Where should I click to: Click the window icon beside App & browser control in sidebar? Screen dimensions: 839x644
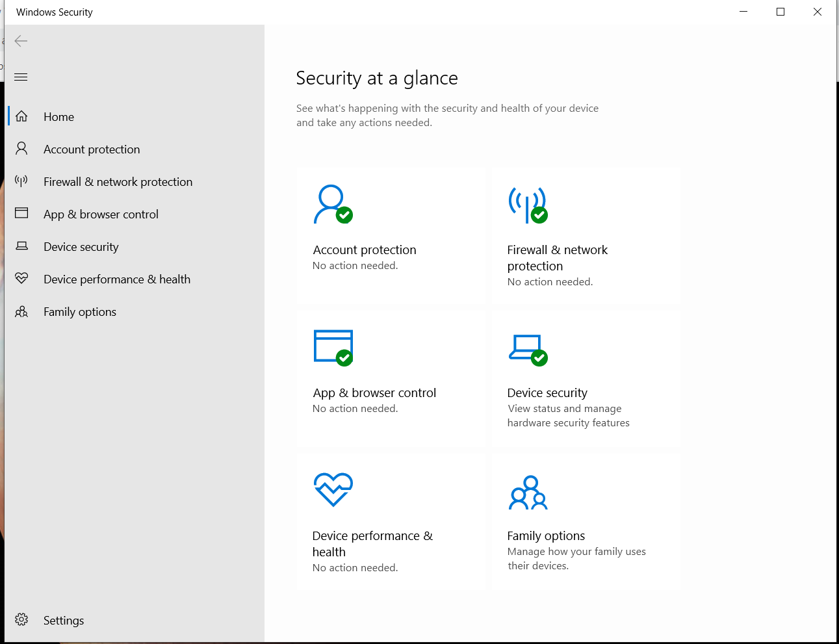click(21, 213)
